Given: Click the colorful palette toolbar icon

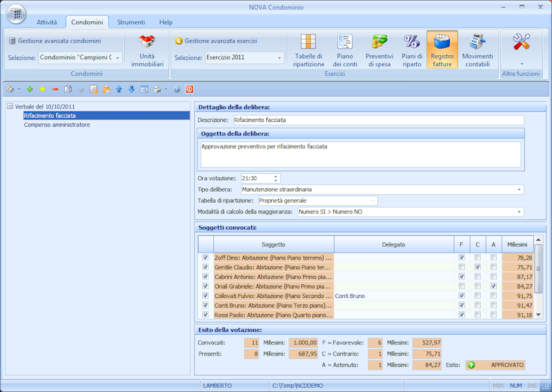Looking at the screenshot, I should click(x=10, y=90).
